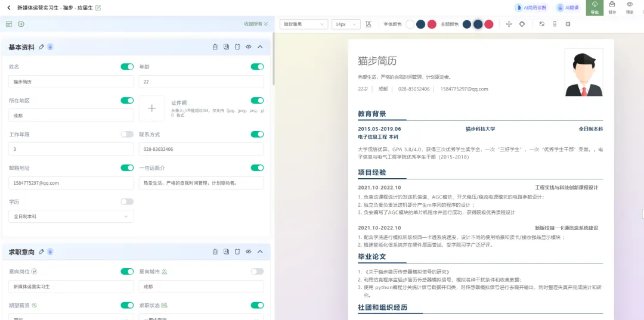The image size is (644, 320).
Task: Save draft with 暂存 button
Action: pyautogui.click(x=612, y=8)
